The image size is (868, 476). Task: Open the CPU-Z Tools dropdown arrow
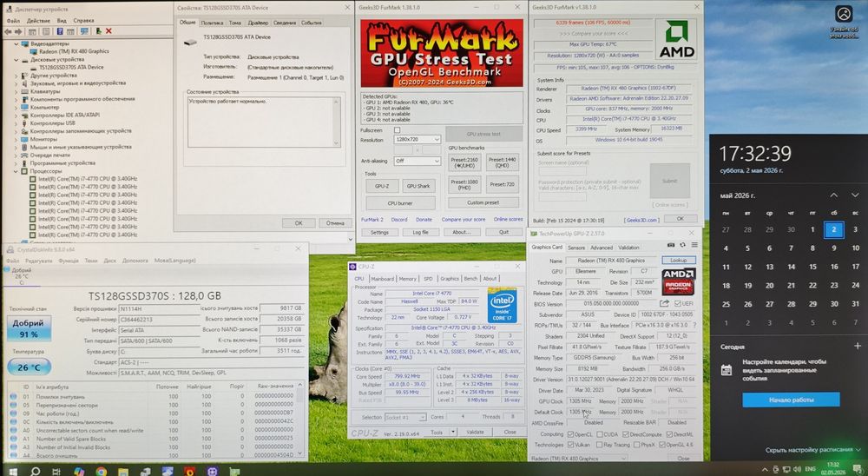pyautogui.click(x=453, y=432)
